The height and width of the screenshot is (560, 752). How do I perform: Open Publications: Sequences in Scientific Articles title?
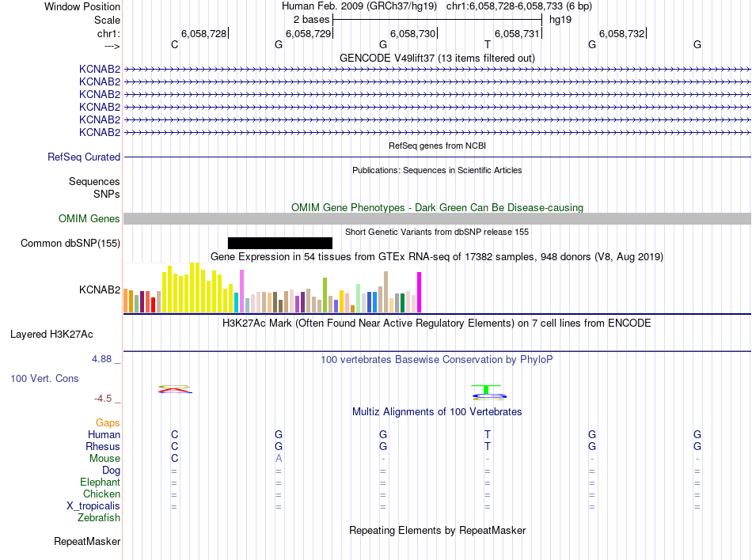[437, 170]
